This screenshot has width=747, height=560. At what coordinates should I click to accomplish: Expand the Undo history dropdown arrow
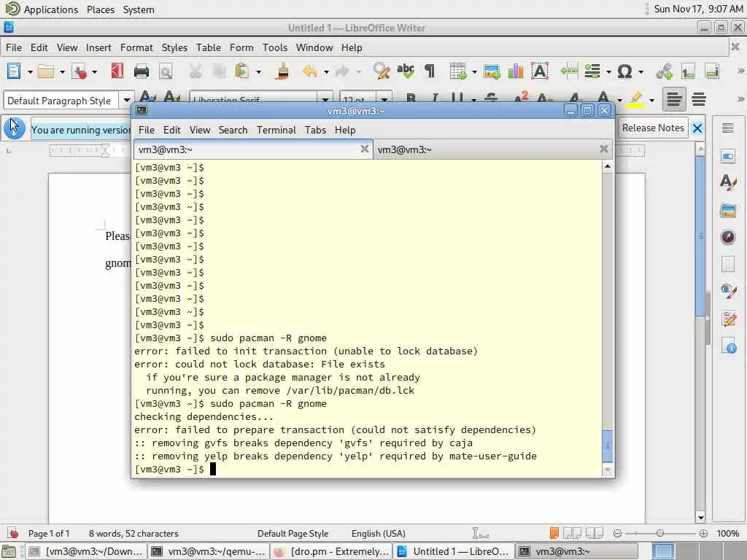[x=326, y=72]
